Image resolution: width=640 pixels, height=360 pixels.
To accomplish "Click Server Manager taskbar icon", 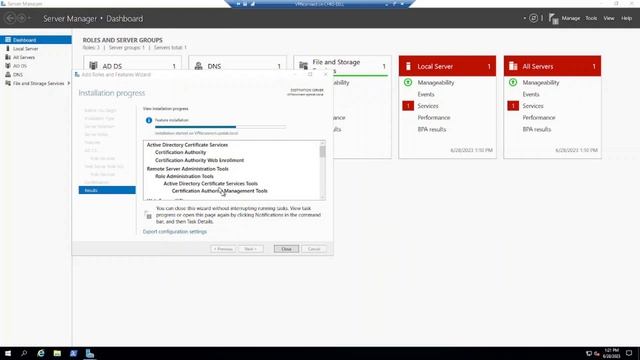I will pyautogui.click(x=90, y=353).
